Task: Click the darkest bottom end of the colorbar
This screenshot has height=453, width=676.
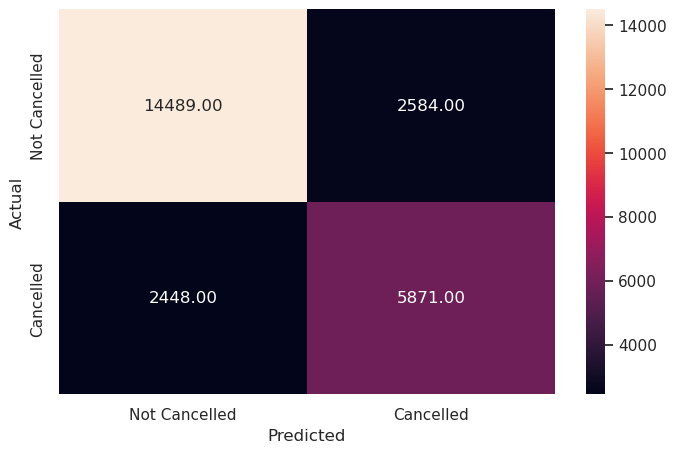Action: 595,390
